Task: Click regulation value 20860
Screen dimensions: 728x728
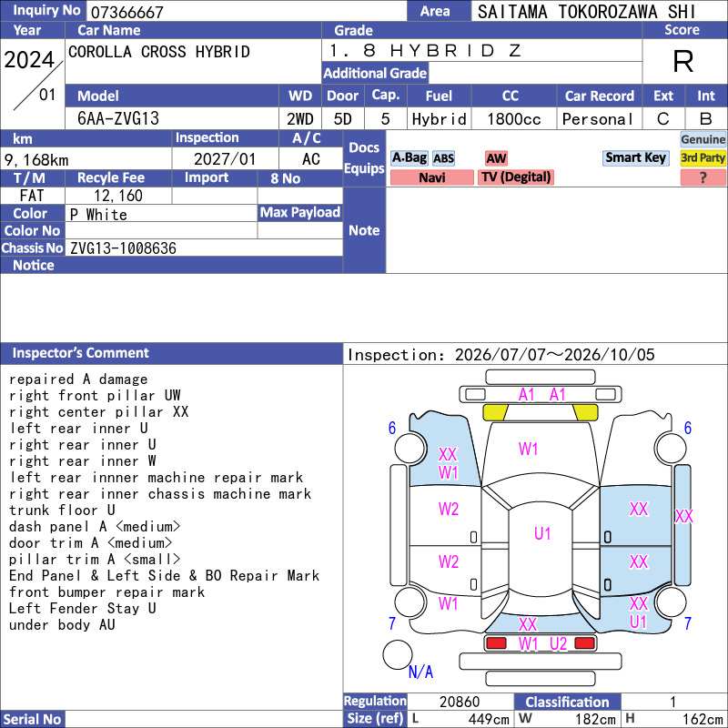Action: coord(460,702)
